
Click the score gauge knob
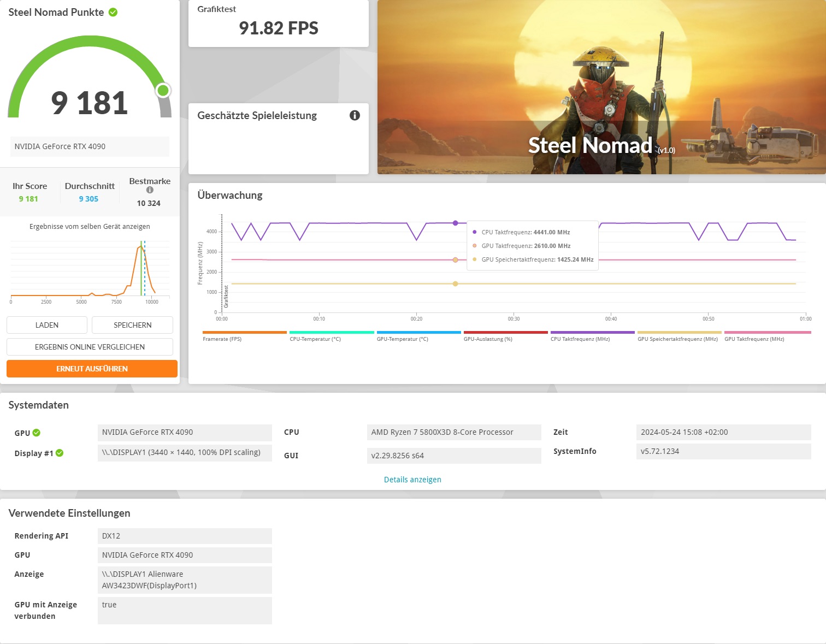(x=163, y=90)
